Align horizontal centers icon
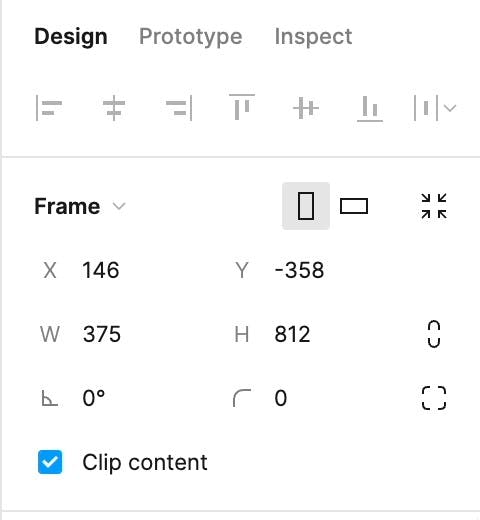This screenshot has width=480, height=520. pyautogui.click(x=114, y=108)
